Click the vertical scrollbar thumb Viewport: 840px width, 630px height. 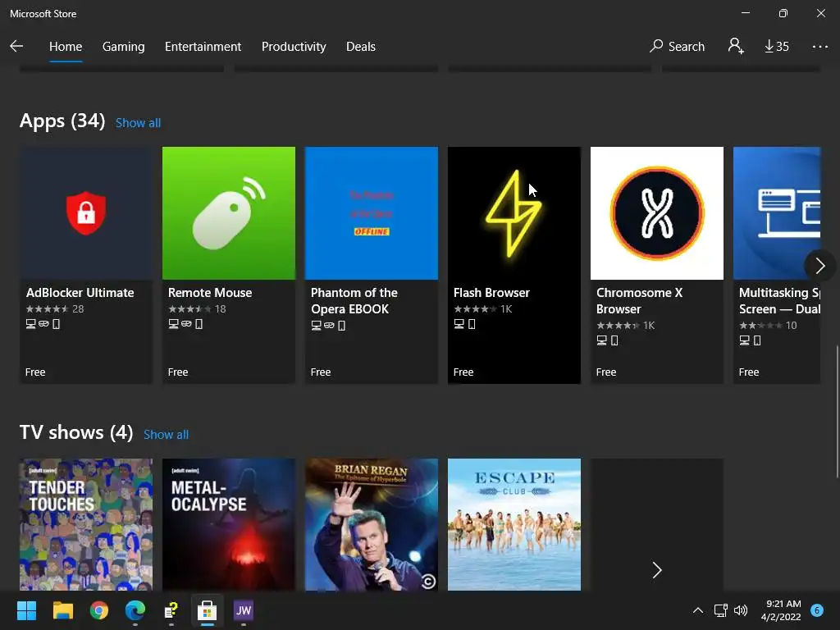coord(838,412)
